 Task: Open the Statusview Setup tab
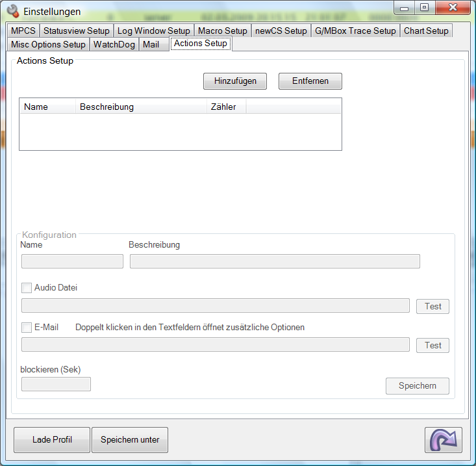[x=76, y=31]
